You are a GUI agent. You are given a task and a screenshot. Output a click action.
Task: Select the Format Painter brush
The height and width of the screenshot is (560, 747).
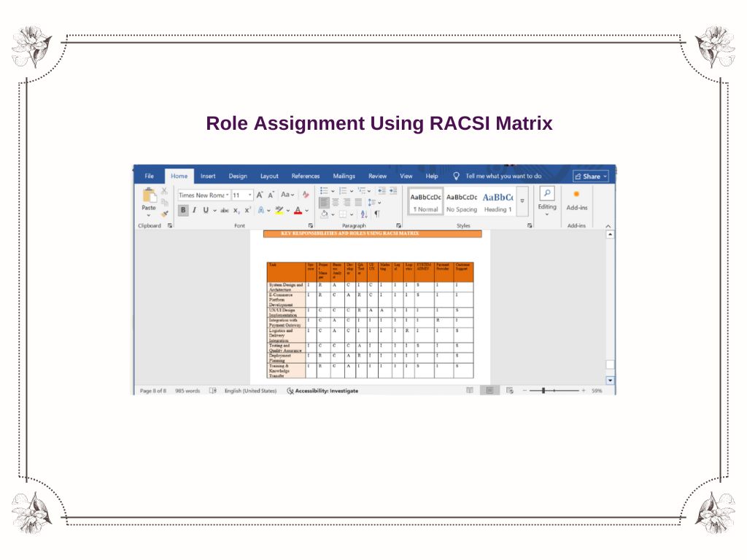[x=164, y=214]
